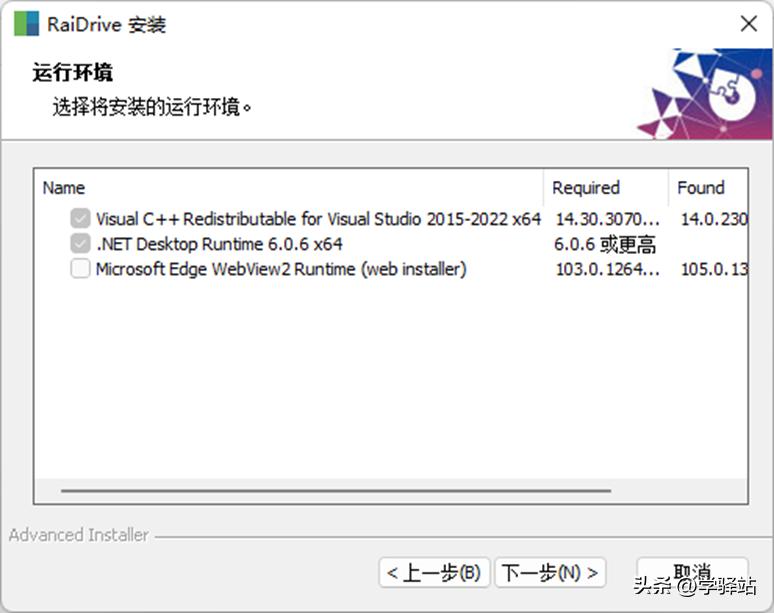Viewport: 774px width, 613px height.
Task: Click found version '105.0.13' cell
Action: pyautogui.click(x=714, y=269)
